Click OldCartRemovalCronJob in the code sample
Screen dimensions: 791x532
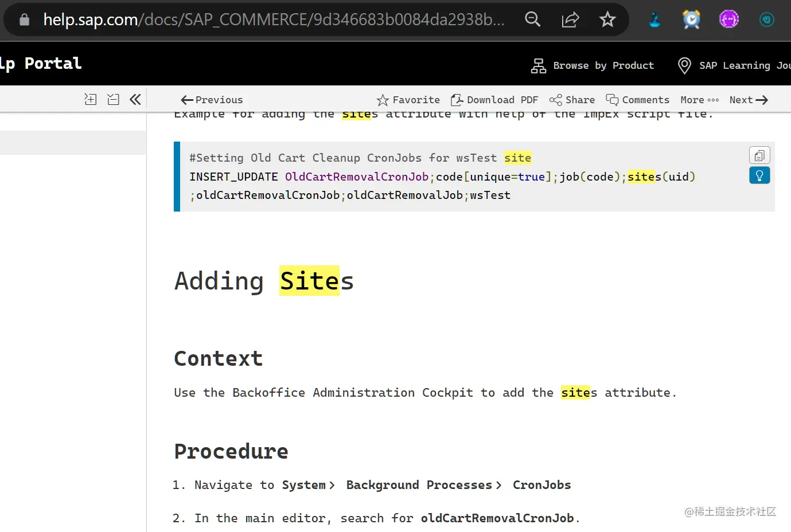357,177
